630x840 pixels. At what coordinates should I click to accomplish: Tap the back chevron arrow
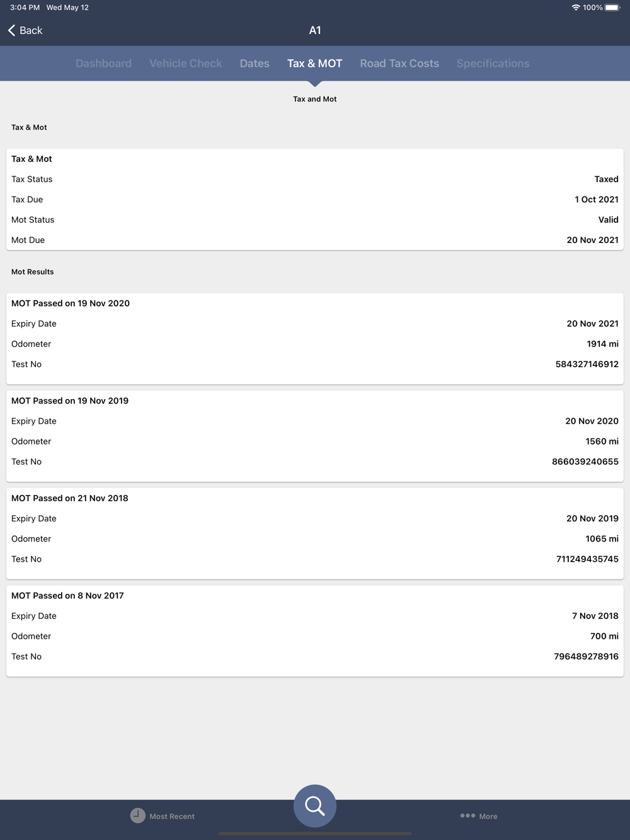coord(11,30)
